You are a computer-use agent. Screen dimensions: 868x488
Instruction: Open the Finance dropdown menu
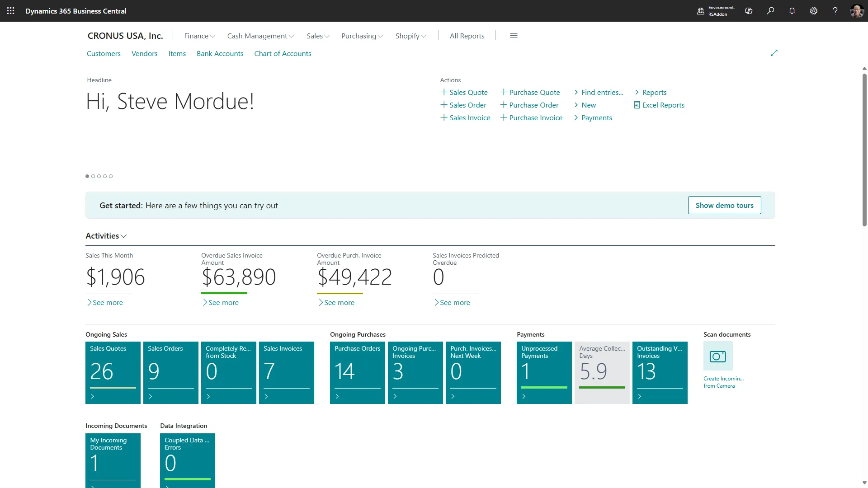pos(199,36)
